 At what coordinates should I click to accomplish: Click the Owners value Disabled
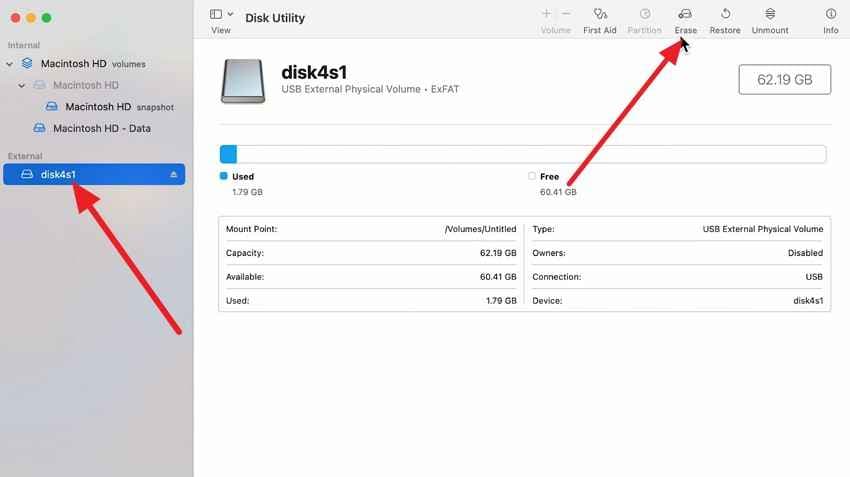point(805,253)
